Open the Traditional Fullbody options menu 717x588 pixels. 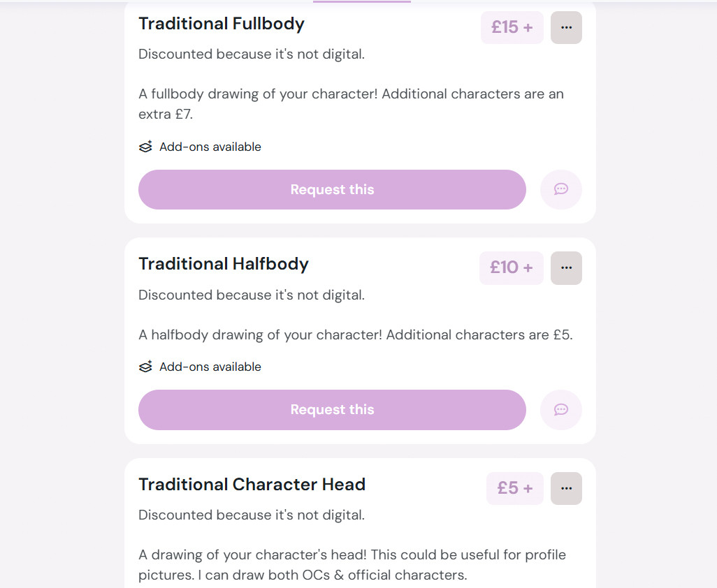566,27
